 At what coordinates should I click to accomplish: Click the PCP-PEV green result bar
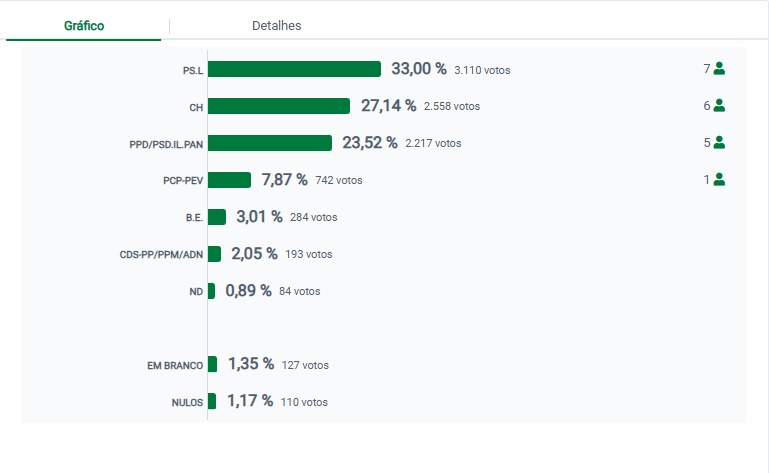[x=229, y=180]
